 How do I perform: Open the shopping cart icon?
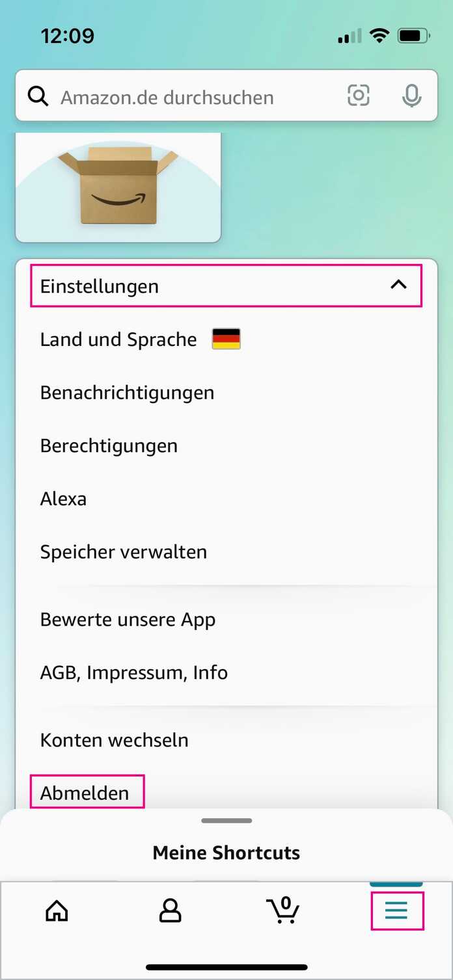pyautogui.click(x=283, y=910)
